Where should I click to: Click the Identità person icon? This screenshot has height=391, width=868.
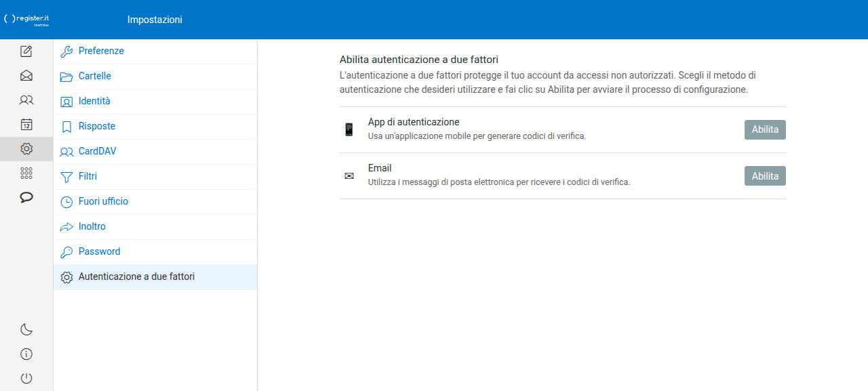[x=66, y=102]
